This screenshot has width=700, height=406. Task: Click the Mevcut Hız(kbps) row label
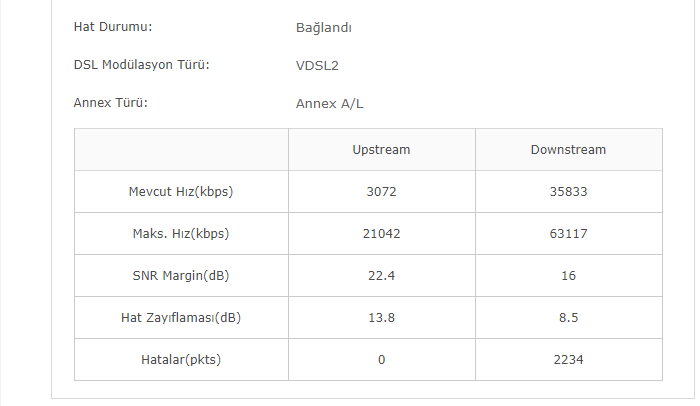pyautogui.click(x=181, y=192)
